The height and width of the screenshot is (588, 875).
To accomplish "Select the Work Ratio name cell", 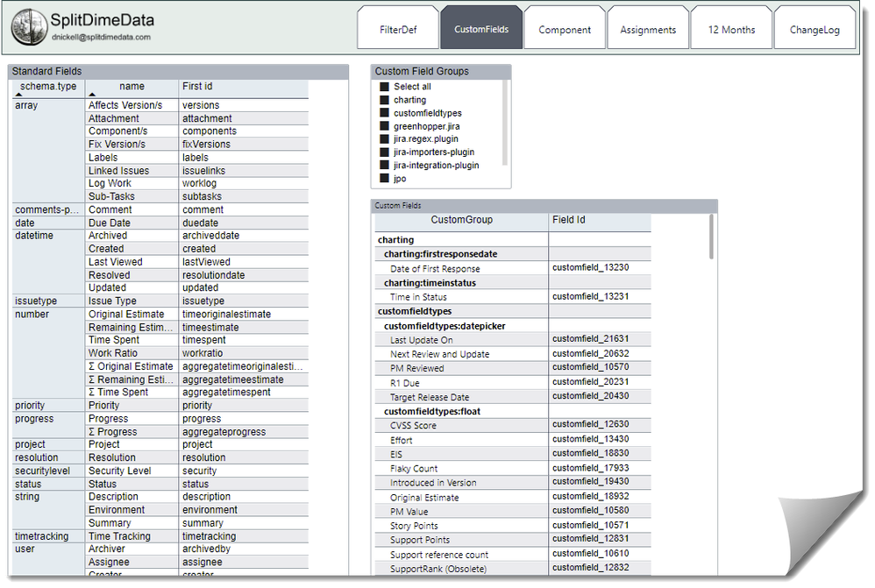I will coord(132,353).
